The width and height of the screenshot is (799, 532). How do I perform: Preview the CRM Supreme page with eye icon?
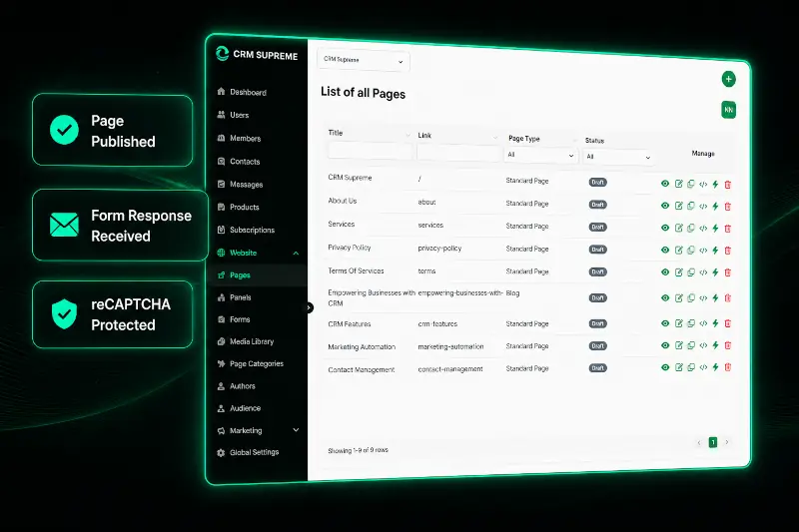click(665, 184)
